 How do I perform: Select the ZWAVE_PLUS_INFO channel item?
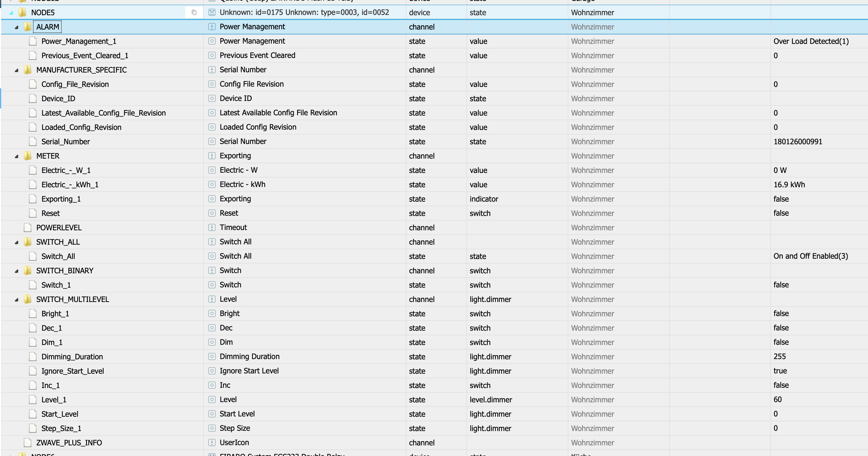click(x=69, y=443)
